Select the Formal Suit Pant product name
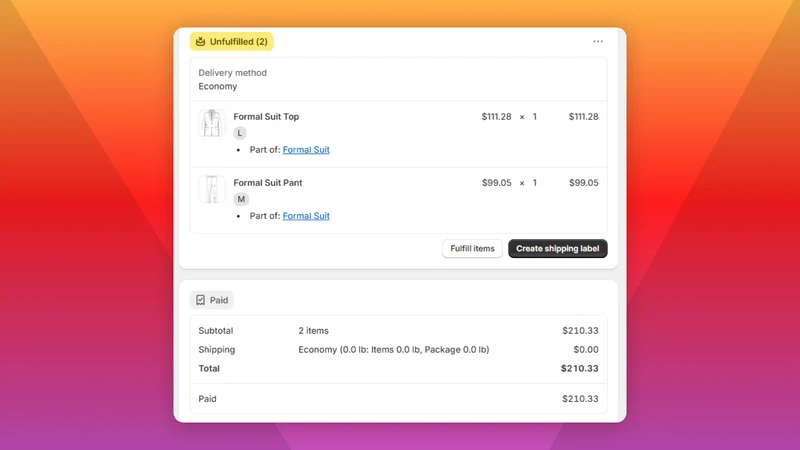Screen dimensions: 800x450 268,183
